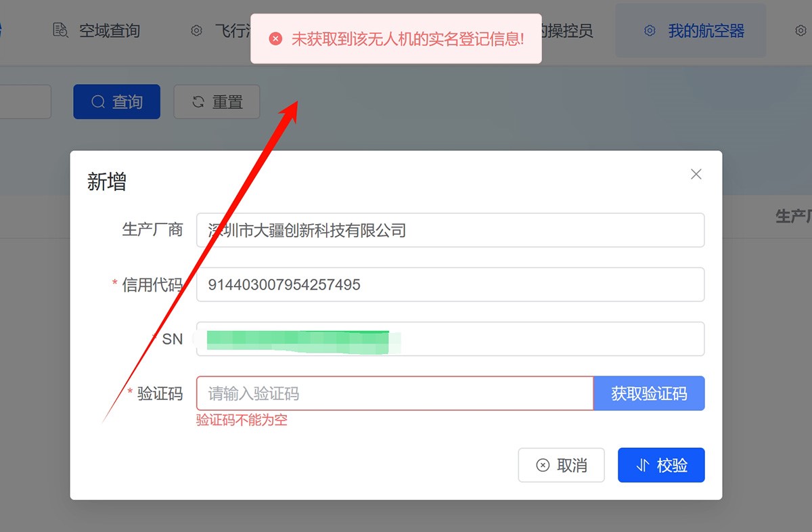
Task: Click the circled-x icon on 取消 button
Action: point(543,466)
